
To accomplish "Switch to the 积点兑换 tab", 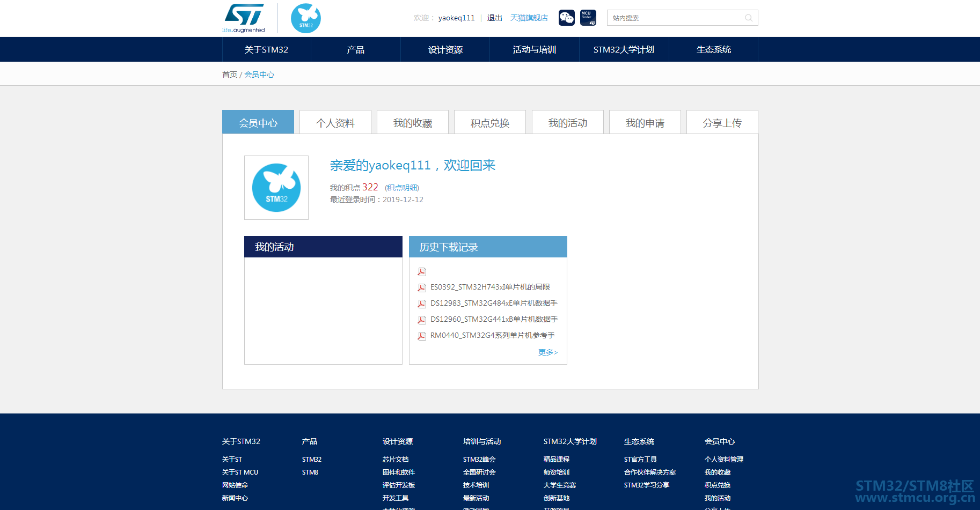I will [x=490, y=122].
